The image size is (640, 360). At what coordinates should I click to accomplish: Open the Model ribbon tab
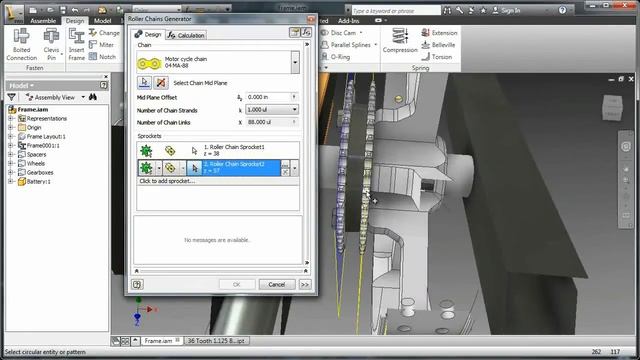[x=102, y=20]
